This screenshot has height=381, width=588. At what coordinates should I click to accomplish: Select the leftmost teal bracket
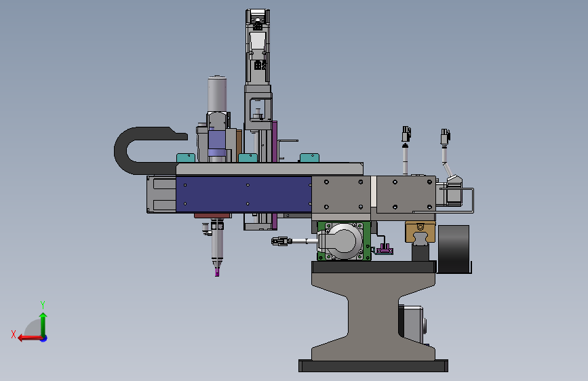click(x=186, y=157)
